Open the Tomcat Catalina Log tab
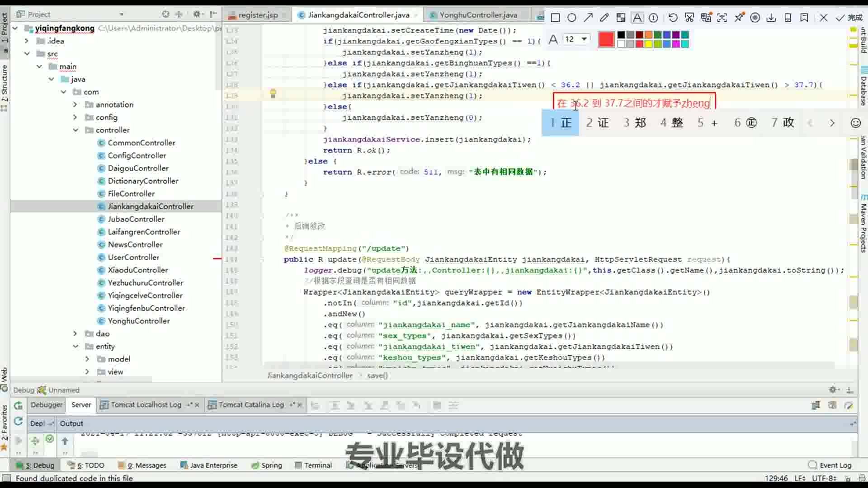The image size is (868, 488). point(251,405)
